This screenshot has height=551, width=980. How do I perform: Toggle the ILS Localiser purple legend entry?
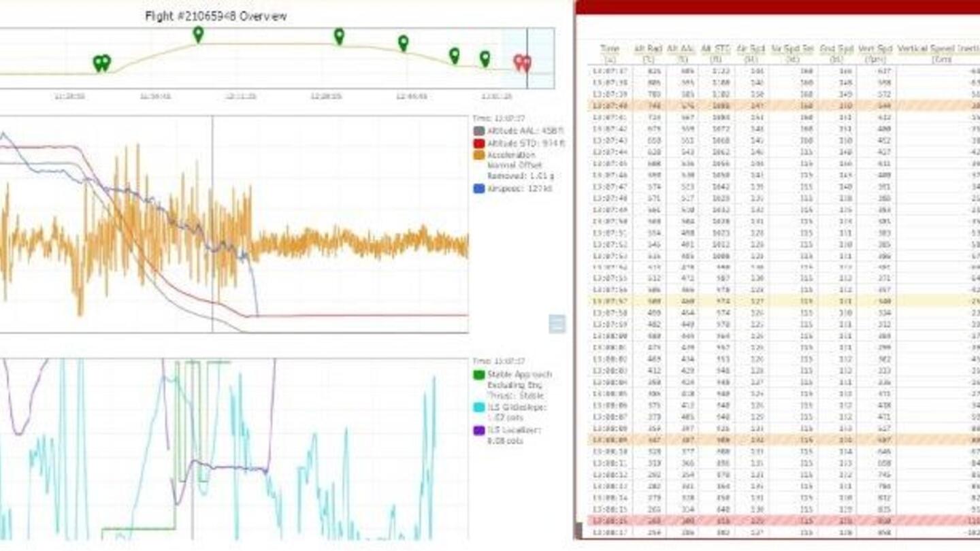480,431
